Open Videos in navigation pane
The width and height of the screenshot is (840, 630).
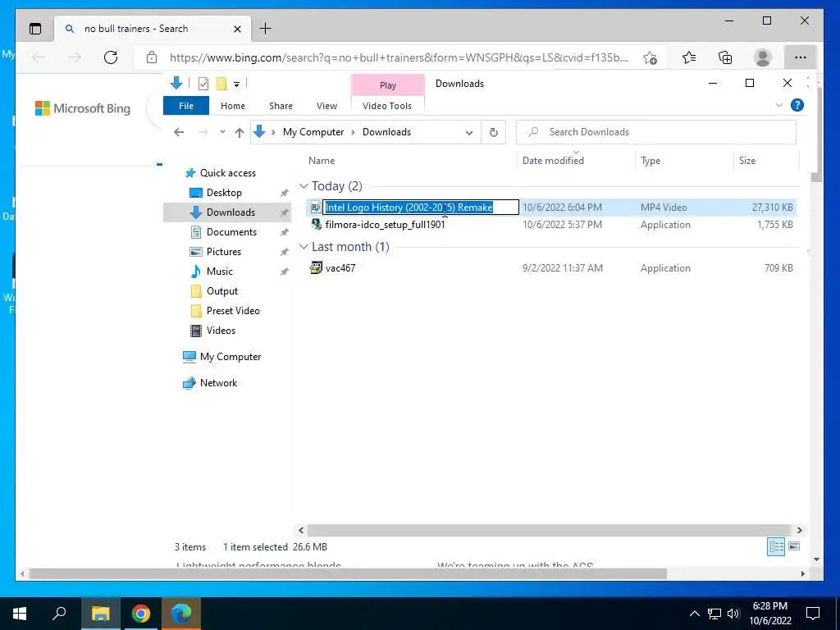[221, 331]
